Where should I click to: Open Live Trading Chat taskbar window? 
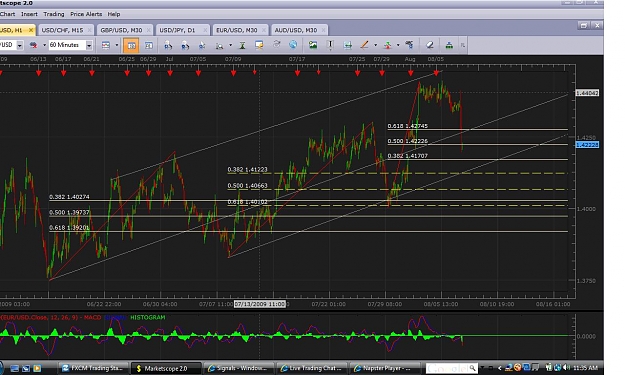311,368
